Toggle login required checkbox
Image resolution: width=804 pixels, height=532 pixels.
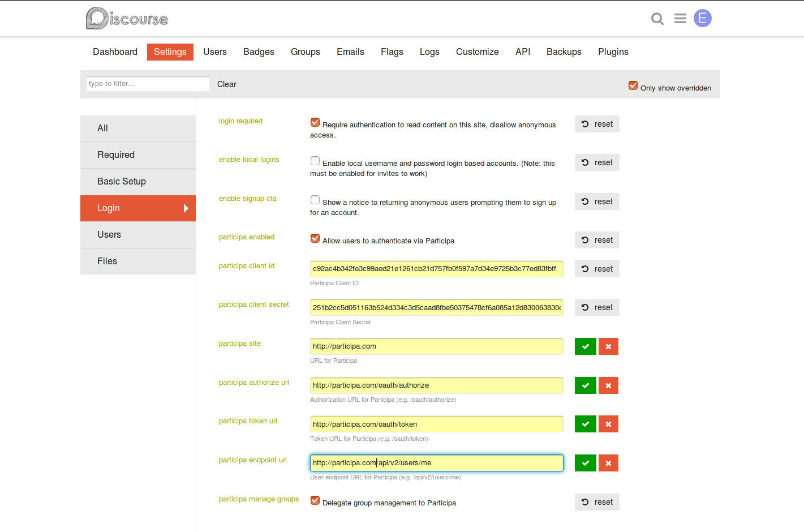315,122
